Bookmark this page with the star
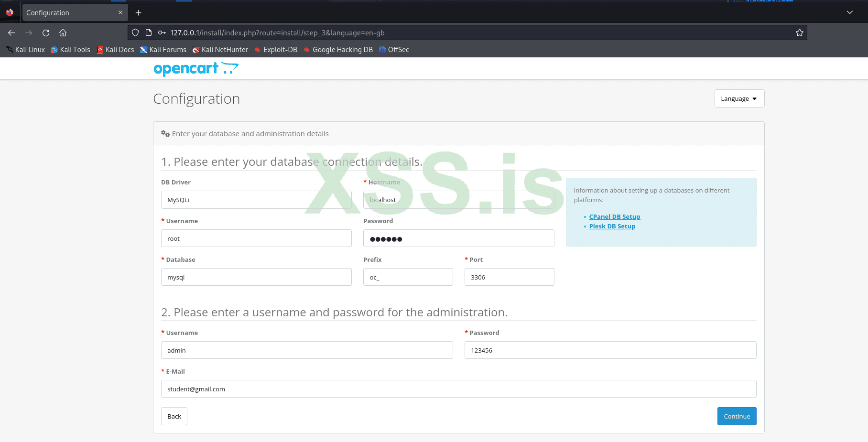 (x=800, y=32)
